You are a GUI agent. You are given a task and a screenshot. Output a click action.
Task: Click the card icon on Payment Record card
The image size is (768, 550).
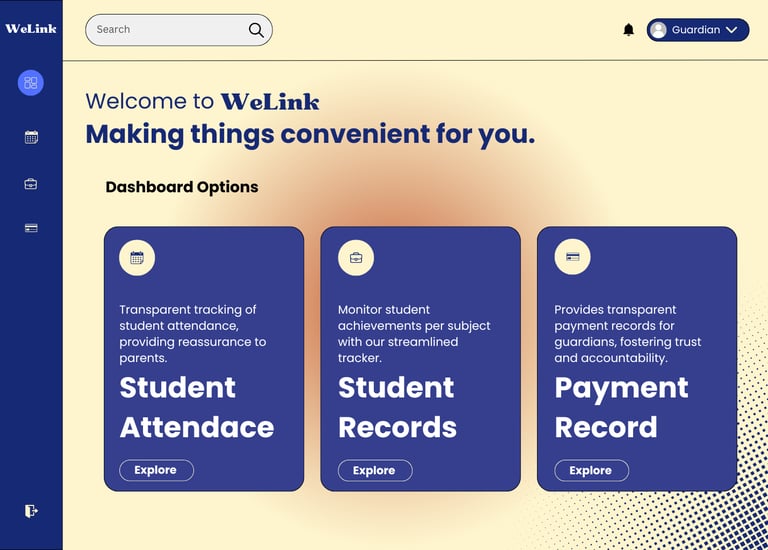[573, 257]
